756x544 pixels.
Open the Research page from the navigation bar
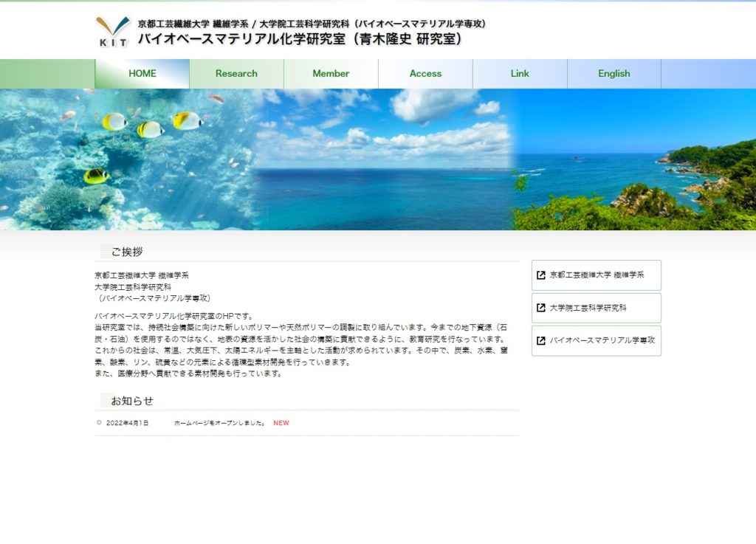click(236, 74)
